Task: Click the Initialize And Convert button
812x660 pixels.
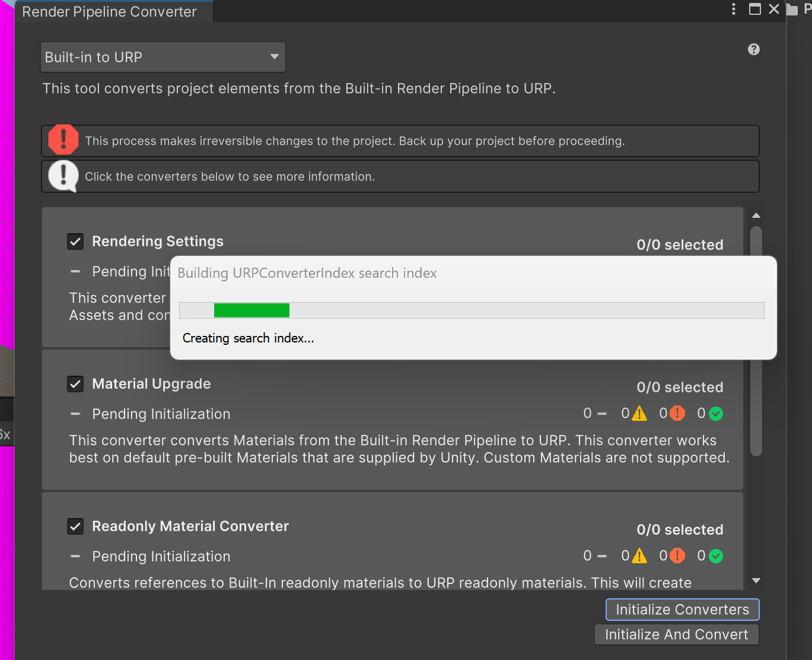Action: (x=677, y=634)
